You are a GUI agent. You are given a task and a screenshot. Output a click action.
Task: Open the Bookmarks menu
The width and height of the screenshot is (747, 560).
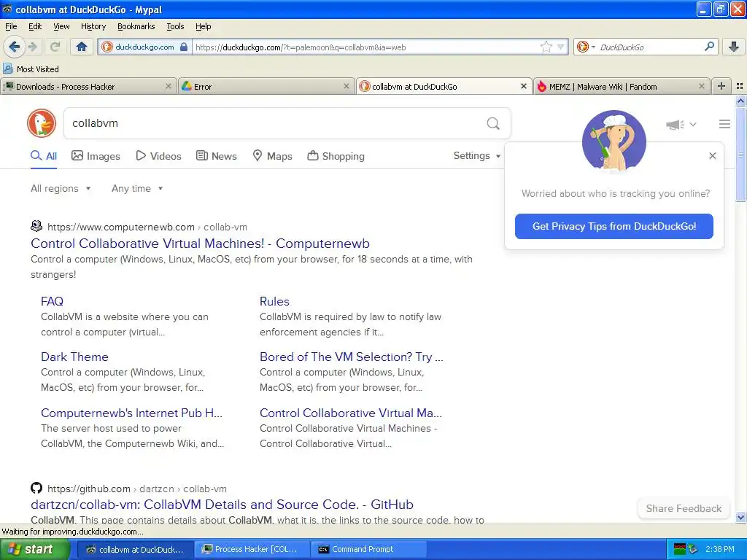(x=136, y=26)
